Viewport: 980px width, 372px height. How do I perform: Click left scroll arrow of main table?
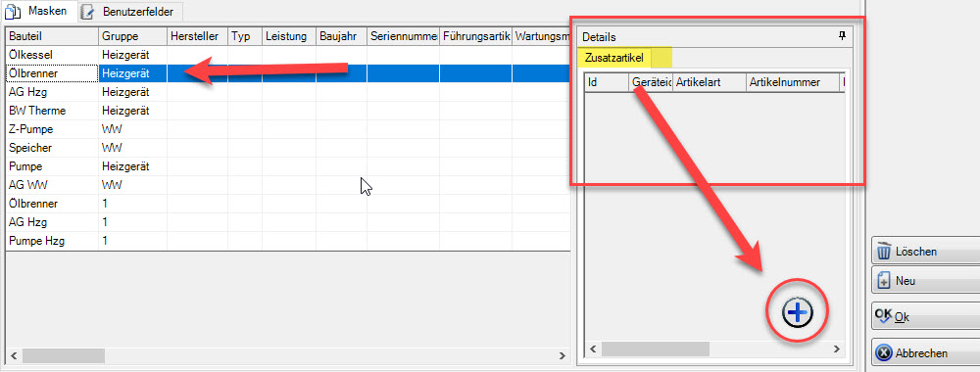click(13, 355)
